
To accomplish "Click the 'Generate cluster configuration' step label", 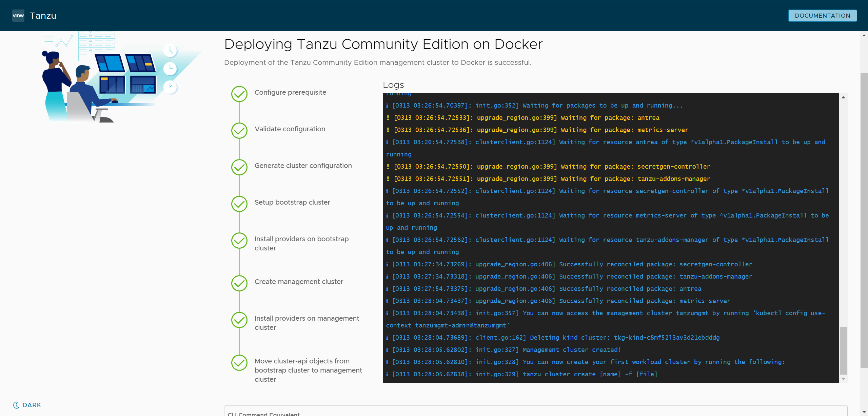I will point(303,166).
